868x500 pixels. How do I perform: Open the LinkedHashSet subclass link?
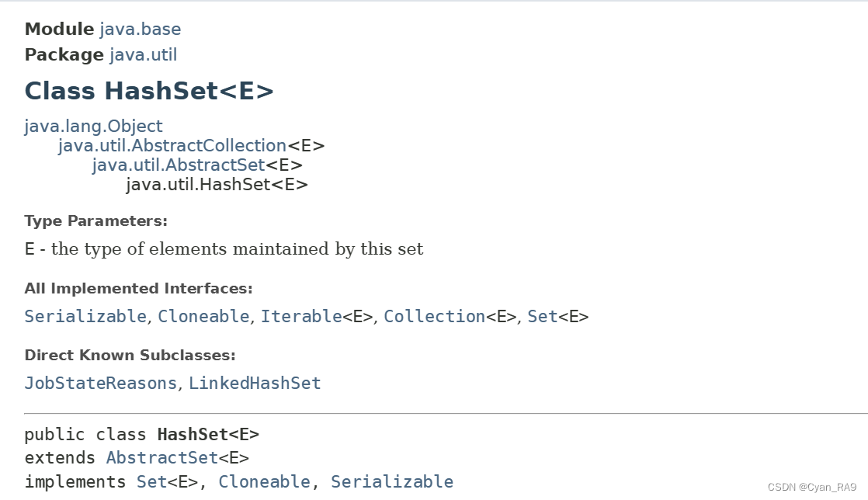pos(255,384)
